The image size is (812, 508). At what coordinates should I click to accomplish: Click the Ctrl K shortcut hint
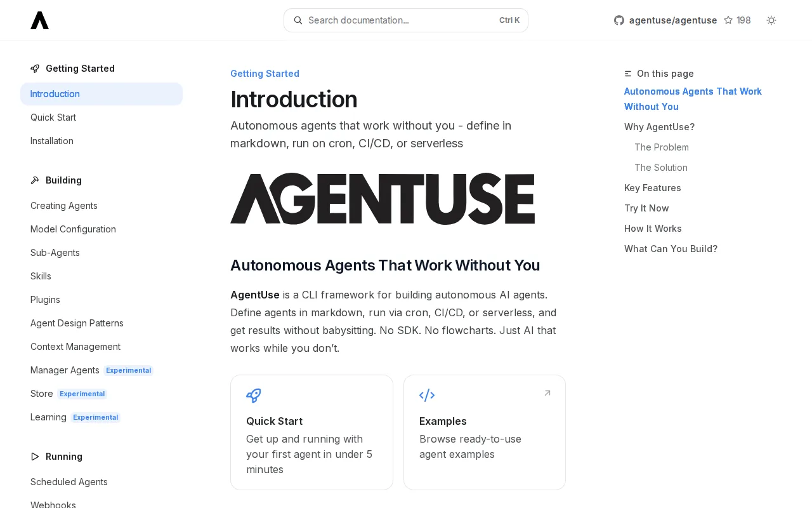coord(509,20)
